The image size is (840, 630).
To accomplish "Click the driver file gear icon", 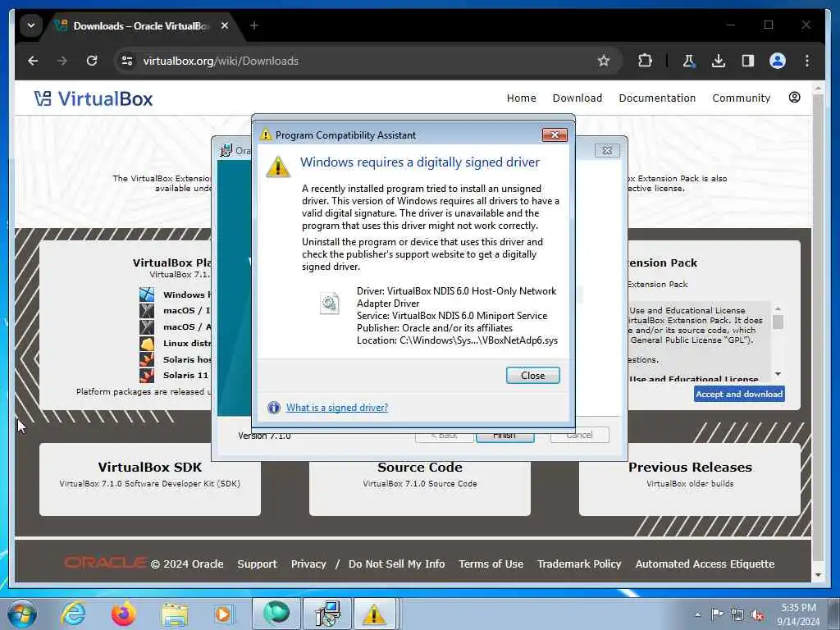I will coord(330,304).
